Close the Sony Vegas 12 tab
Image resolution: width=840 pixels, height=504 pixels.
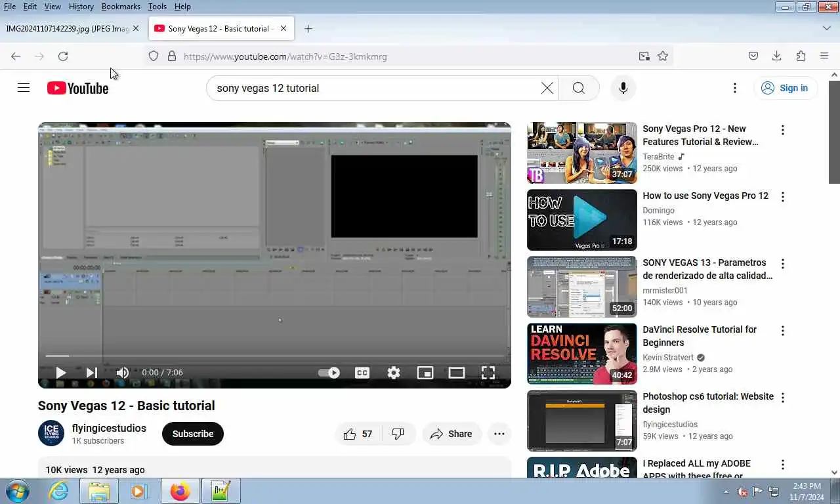(x=283, y=29)
